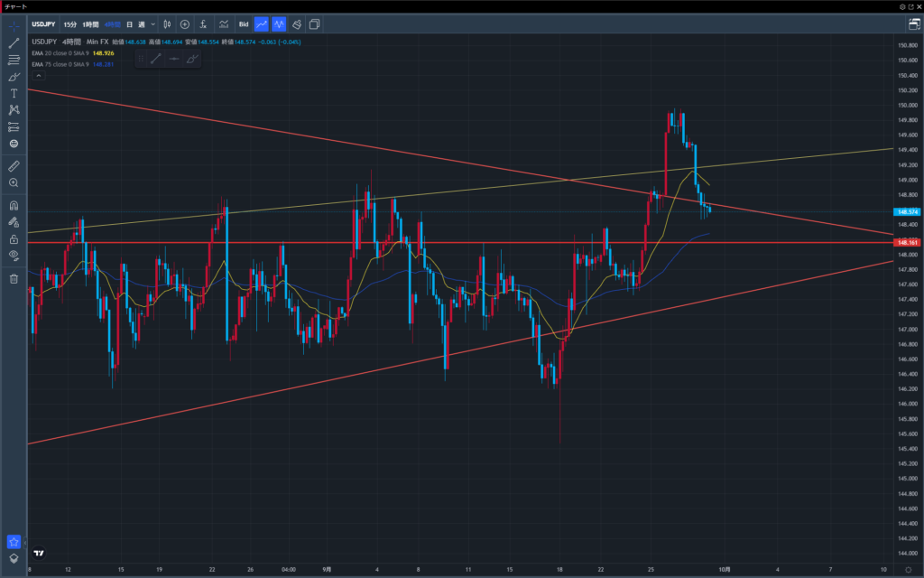Viewport: 924px width, 578px height.
Task: Switch to the 1時間 timeframe
Action: (x=91, y=24)
